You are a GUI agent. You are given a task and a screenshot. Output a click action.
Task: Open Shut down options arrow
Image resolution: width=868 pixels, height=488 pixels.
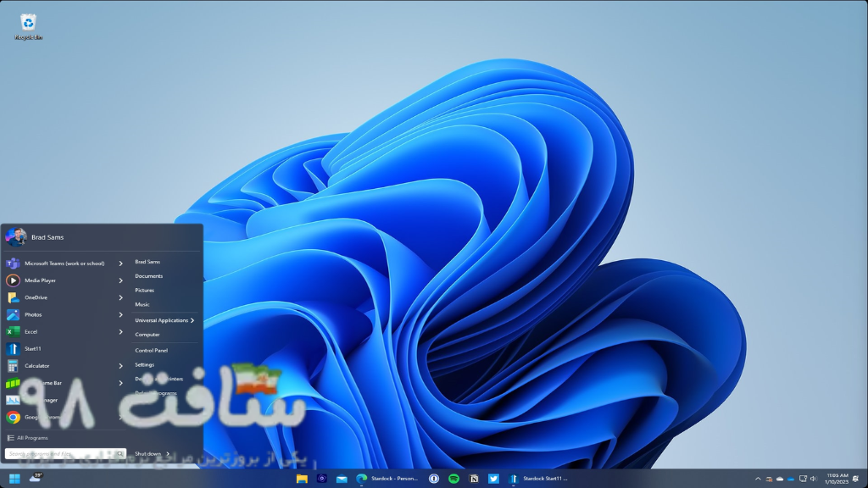168,454
